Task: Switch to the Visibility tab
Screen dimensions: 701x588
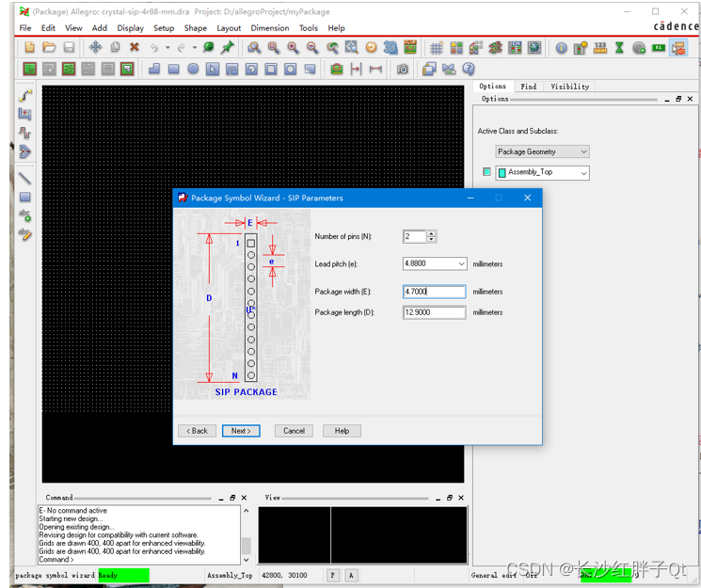Action: 569,87
